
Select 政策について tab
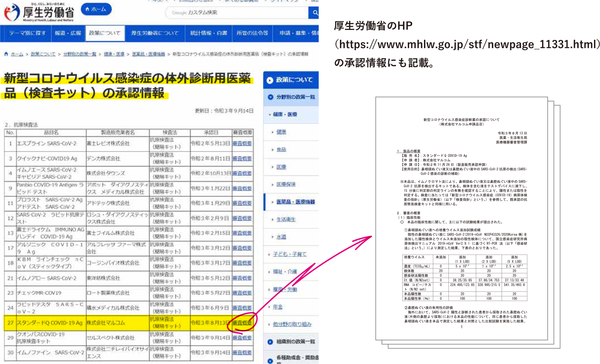tap(105, 33)
